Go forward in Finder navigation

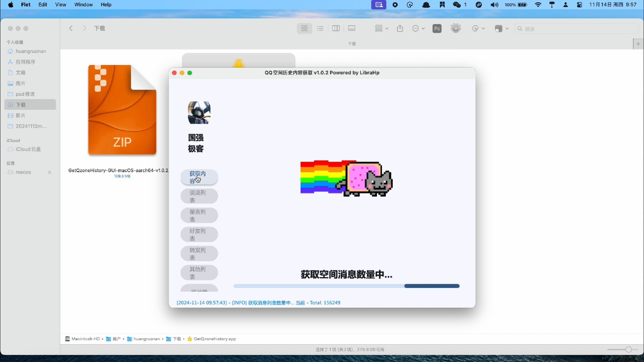pyautogui.click(x=85, y=28)
